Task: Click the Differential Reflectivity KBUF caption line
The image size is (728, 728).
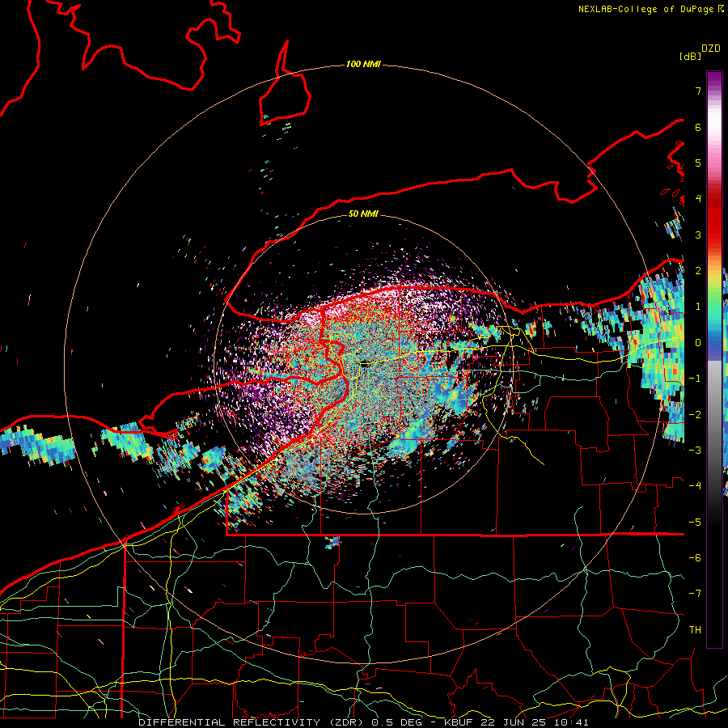Action: (363, 722)
